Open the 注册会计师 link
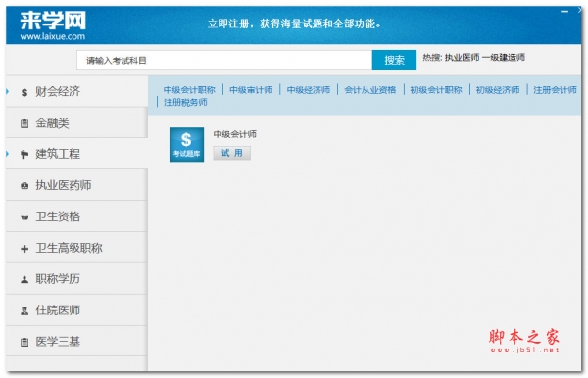The image size is (588, 378). point(556,90)
